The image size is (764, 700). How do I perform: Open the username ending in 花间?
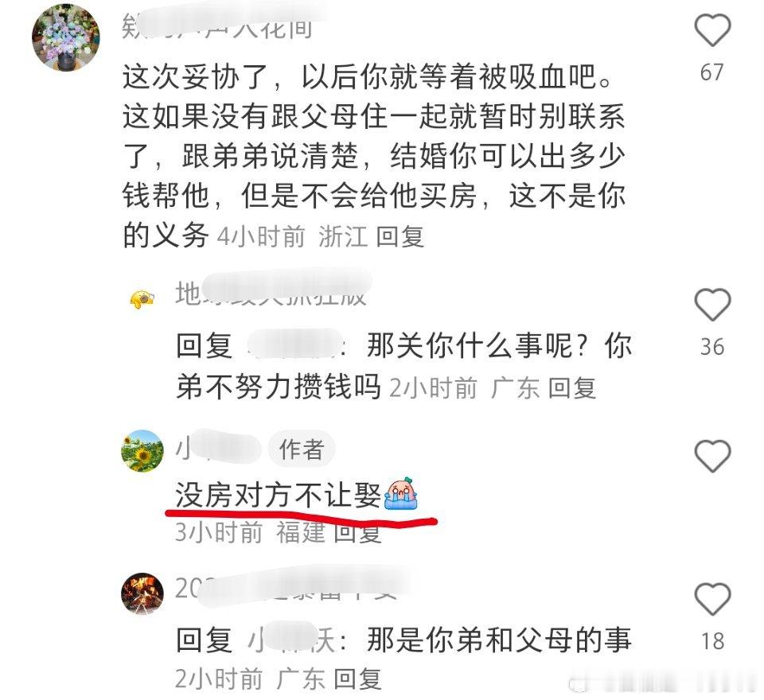[x=217, y=27]
